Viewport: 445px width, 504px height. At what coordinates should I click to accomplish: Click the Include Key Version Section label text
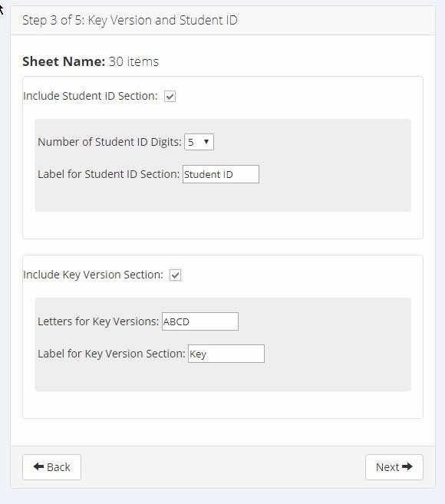(x=94, y=275)
